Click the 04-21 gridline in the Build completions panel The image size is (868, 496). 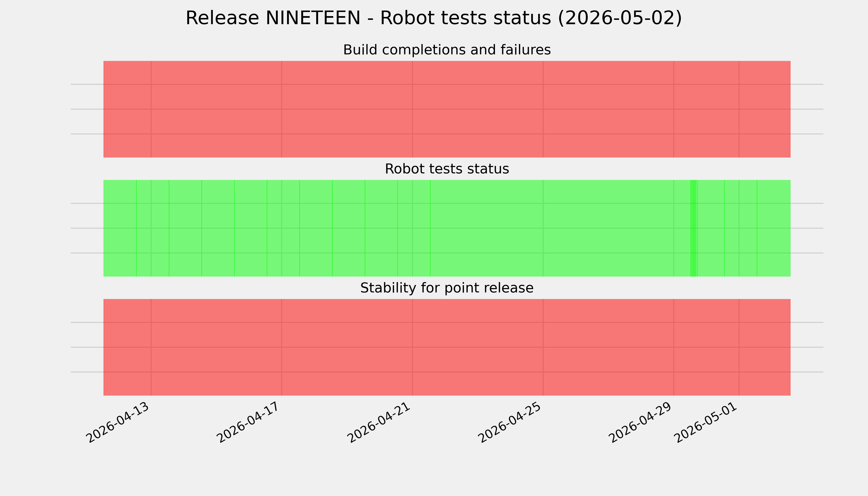413,109
